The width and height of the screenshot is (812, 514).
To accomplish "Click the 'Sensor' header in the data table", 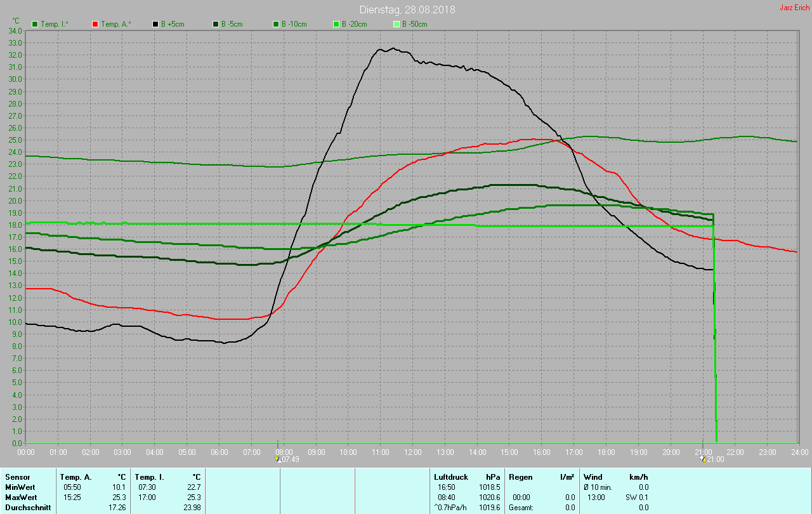I will pos(17,477).
